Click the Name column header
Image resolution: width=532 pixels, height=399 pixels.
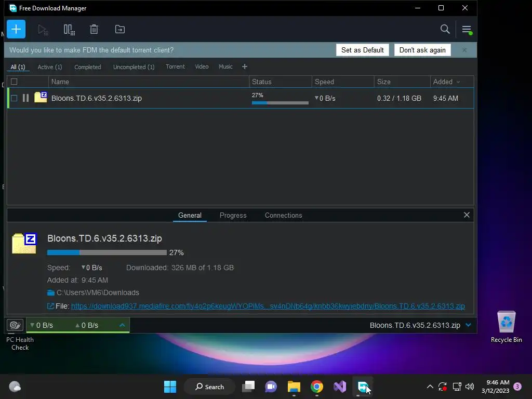[149, 82]
